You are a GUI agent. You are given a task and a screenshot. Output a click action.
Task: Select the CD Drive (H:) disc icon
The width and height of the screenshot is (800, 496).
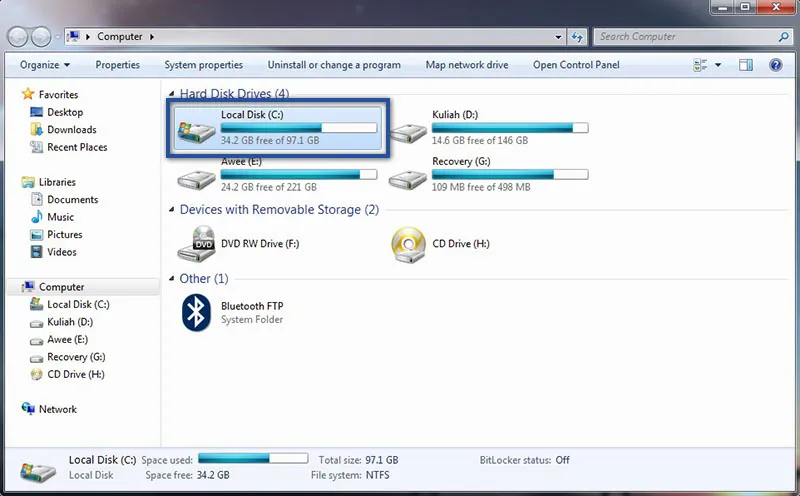tap(408, 245)
